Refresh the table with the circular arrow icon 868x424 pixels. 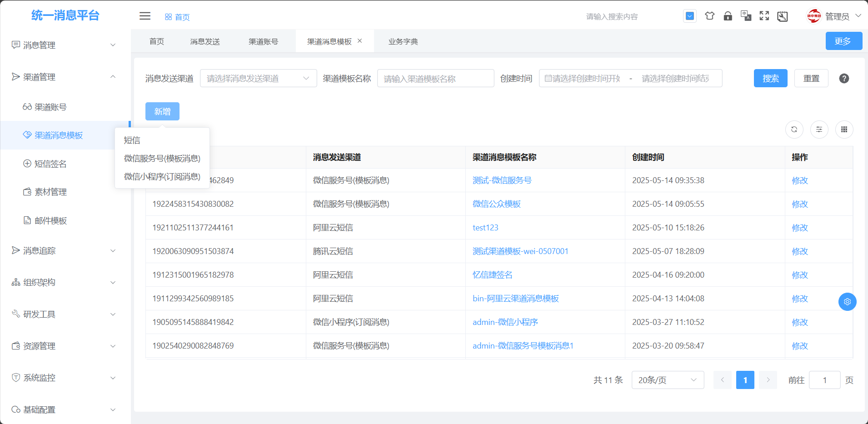pos(794,130)
